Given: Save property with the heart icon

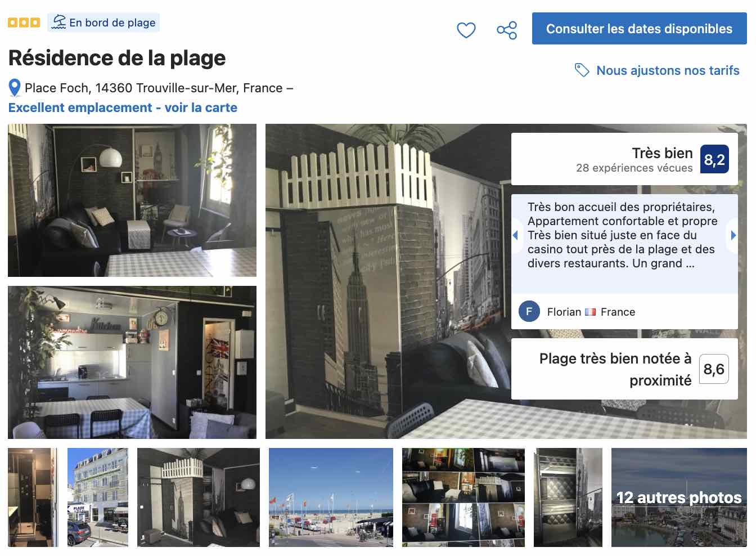Looking at the screenshot, I should point(466,30).
